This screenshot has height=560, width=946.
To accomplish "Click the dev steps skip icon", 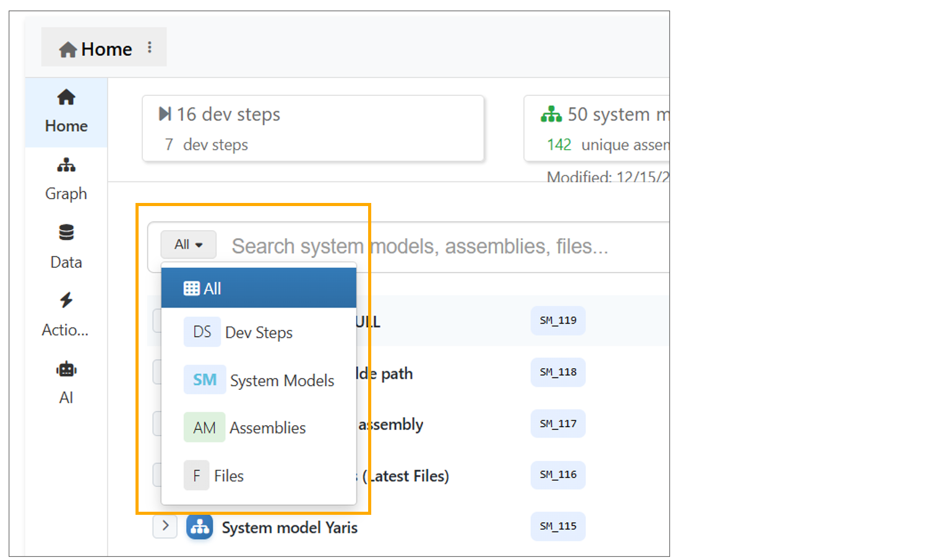I will click(165, 114).
